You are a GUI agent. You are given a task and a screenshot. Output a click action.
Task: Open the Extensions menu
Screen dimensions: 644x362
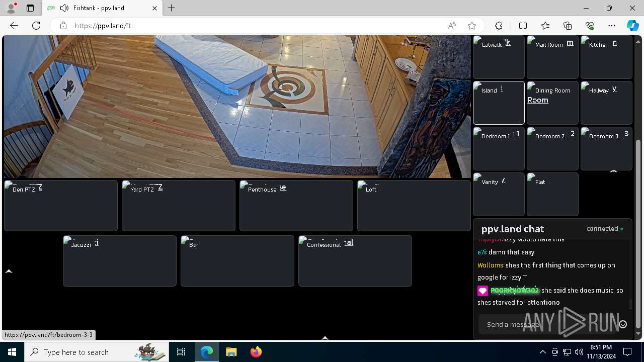coord(499,26)
